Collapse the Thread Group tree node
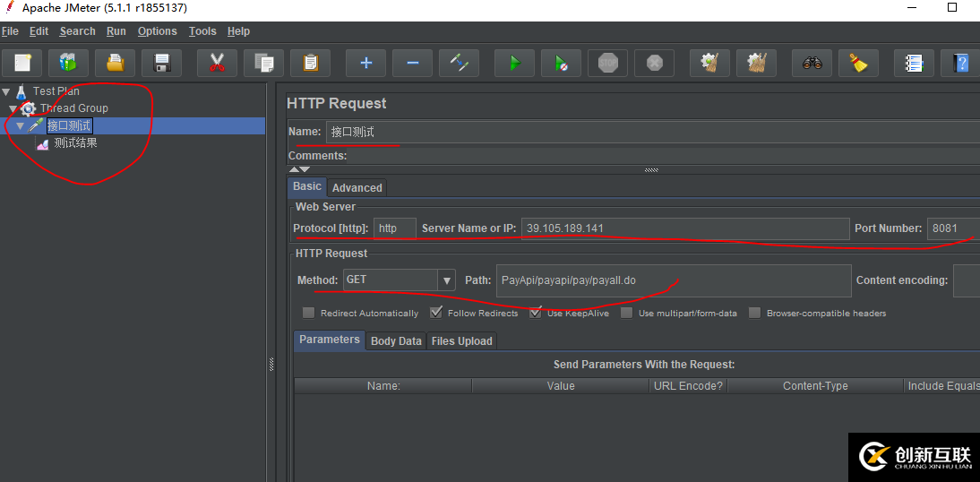980x482 pixels. point(13,108)
